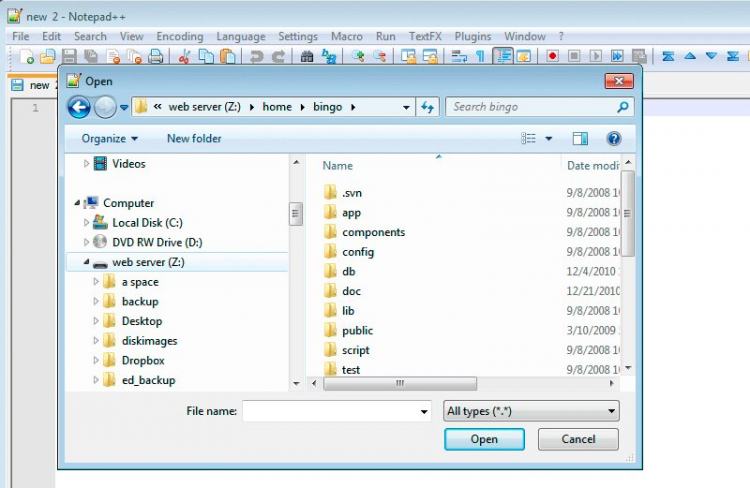
Task: Open the view options dropdown arrow
Action: pos(549,139)
